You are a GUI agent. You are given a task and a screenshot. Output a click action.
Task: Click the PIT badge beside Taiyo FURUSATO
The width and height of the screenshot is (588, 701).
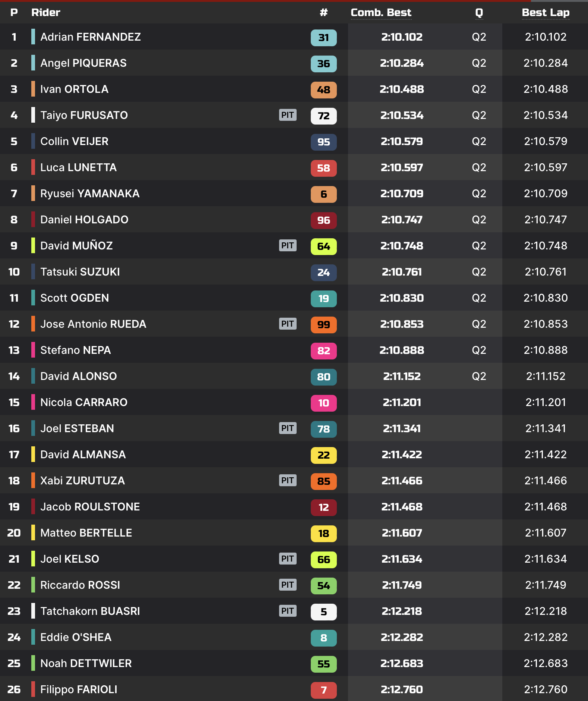click(288, 115)
